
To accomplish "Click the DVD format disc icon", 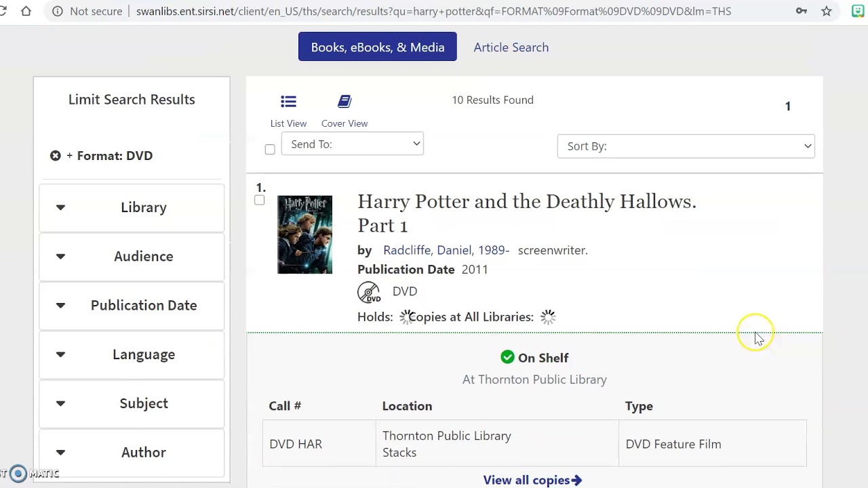I will tap(369, 292).
